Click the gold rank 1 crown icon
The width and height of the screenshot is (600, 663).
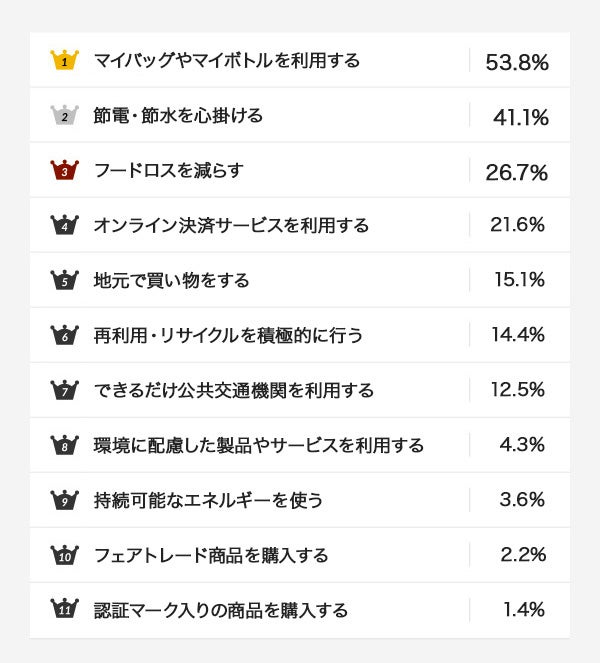point(64,60)
